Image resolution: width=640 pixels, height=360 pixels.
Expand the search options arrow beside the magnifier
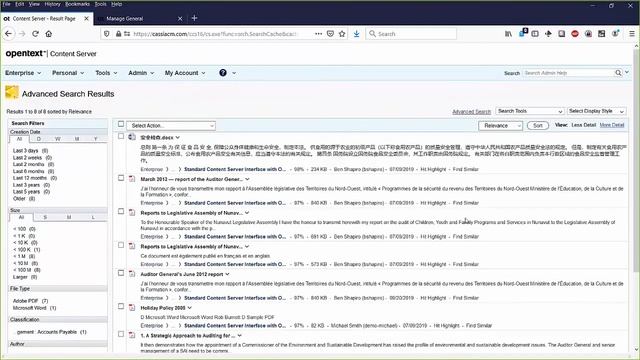pyautogui.click(x=627, y=72)
